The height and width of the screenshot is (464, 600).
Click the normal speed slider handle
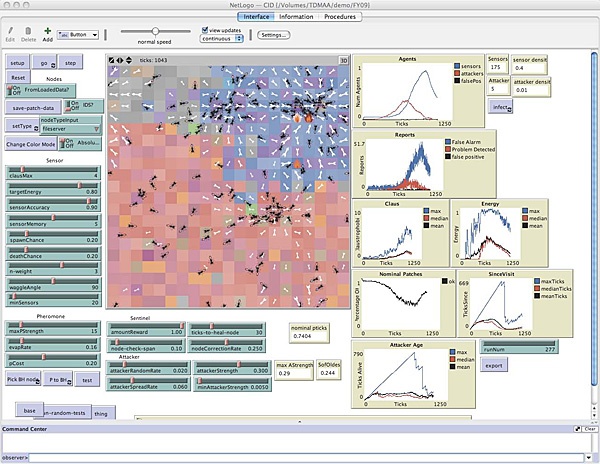[x=155, y=32]
